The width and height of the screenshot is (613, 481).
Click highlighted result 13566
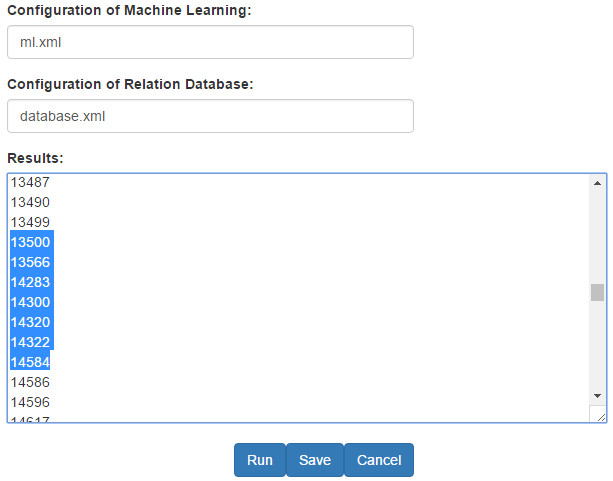tap(30, 262)
